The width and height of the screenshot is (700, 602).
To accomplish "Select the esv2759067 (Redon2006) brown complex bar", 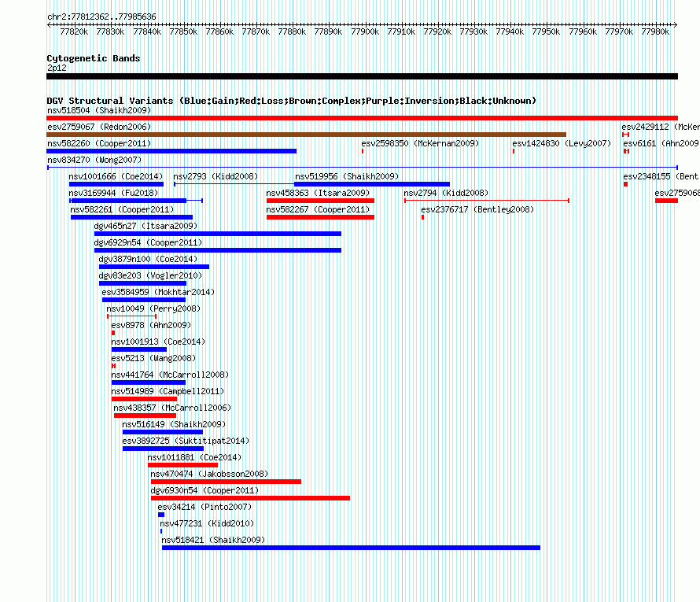I will (x=306, y=135).
